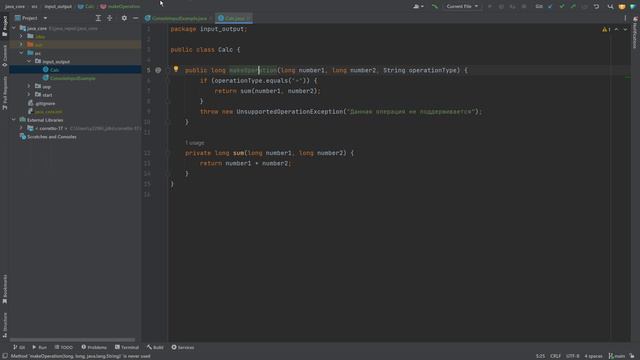Expand the out folder node
Viewport: 640px width, 360px height.
(x=21, y=44)
